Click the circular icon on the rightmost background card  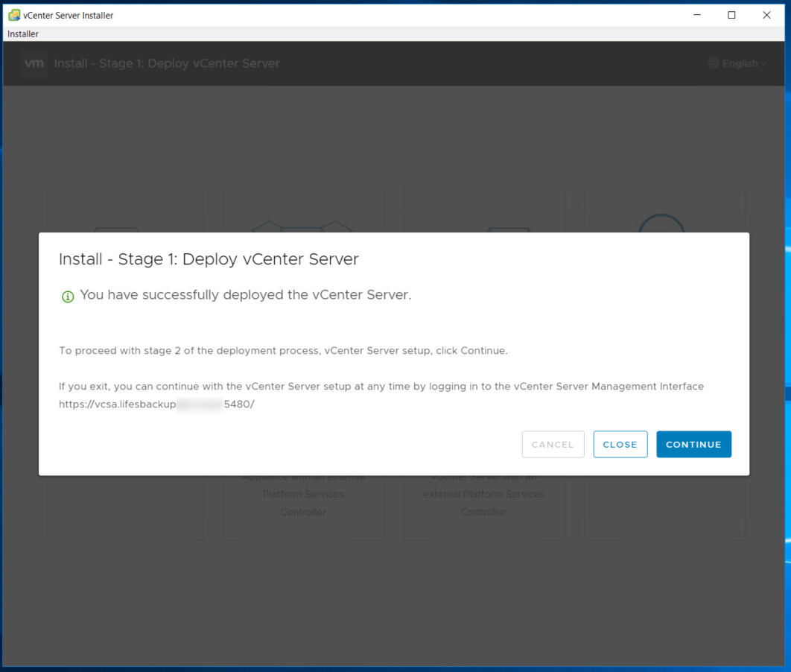pyautogui.click(x=661, y=224)
